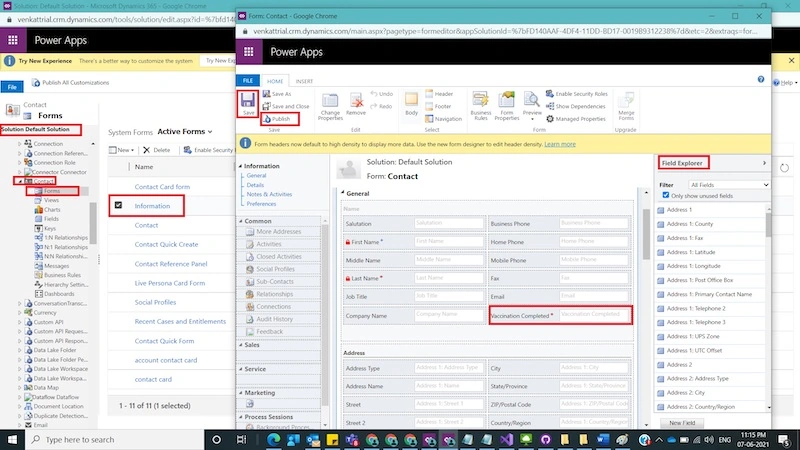The image size is (800, 450).
Task: Select Header in the ribbon
Action: pos(439,94)
